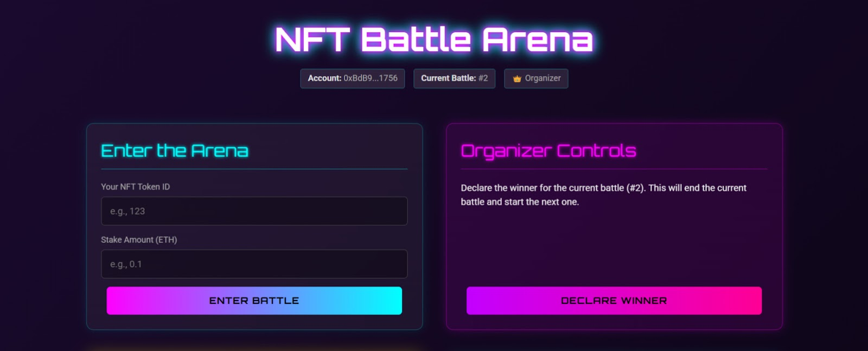
Task: Click the e.g., 123 placeholder field
Action: point(254,210)
